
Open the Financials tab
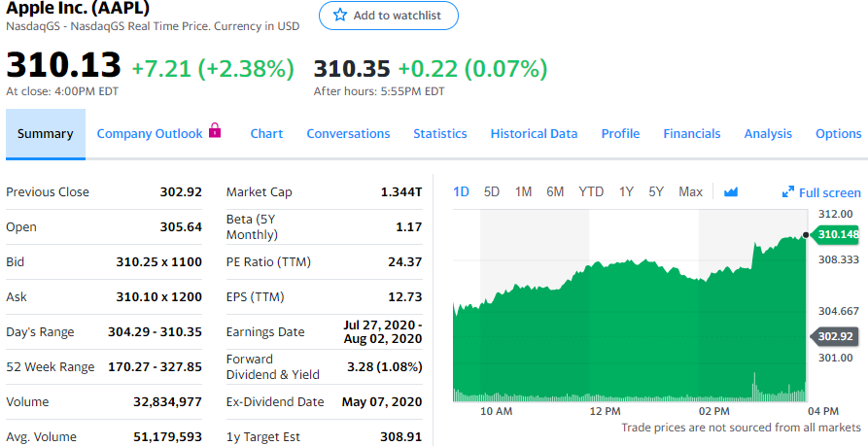(691, 134)
